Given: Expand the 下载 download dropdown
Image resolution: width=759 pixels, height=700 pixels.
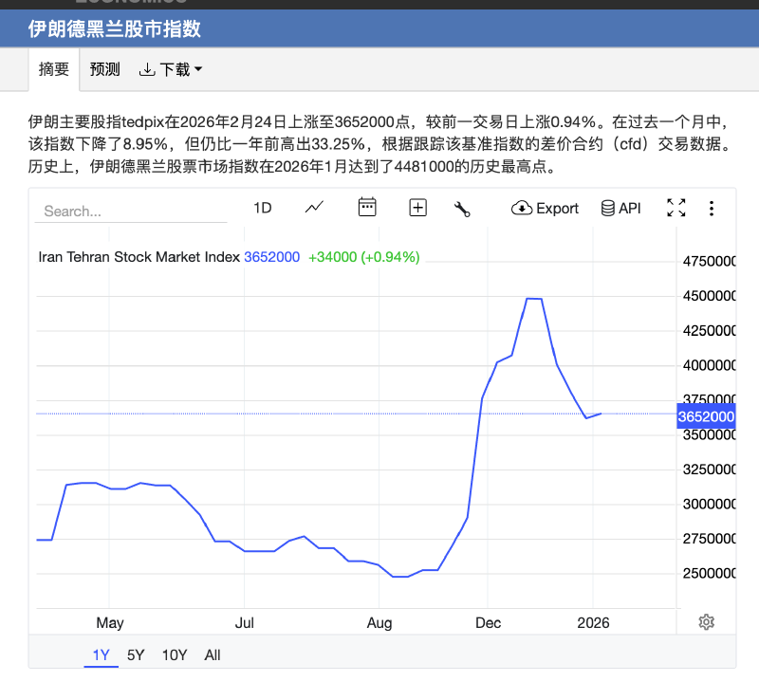Looking at the screenshot, I should [171, 69].
